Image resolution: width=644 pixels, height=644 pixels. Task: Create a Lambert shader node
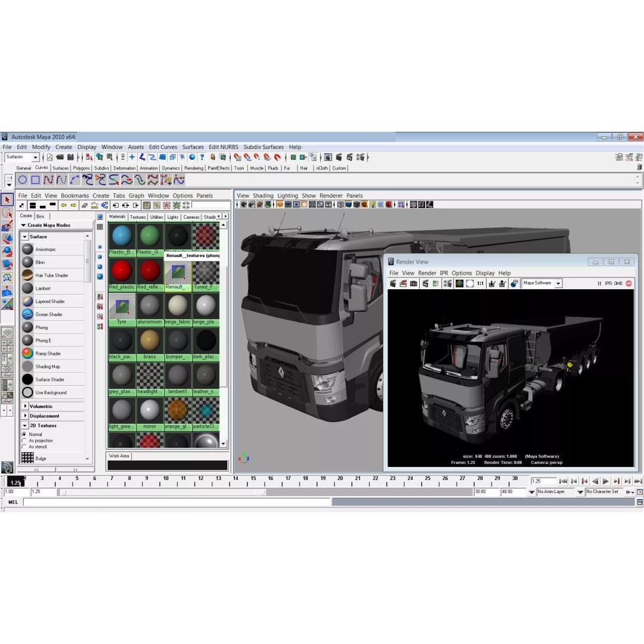[x=52, y=289]
